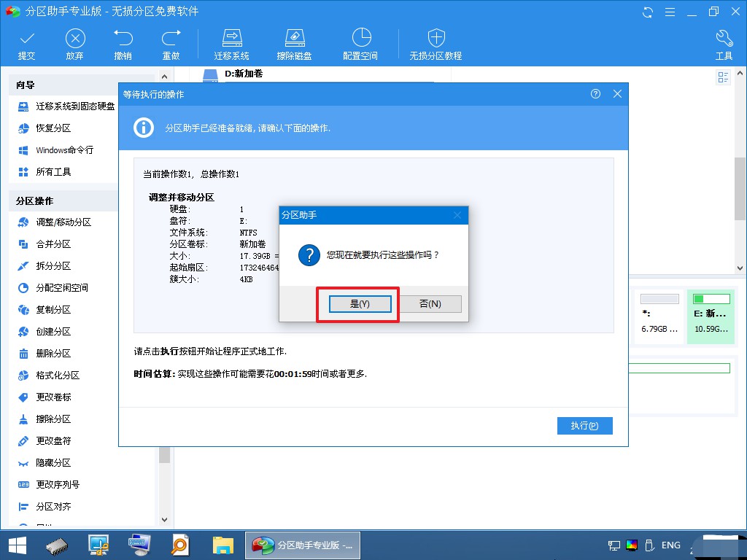
Task: Click the colorful display tray icon
Action: click(x=632, y=545)
